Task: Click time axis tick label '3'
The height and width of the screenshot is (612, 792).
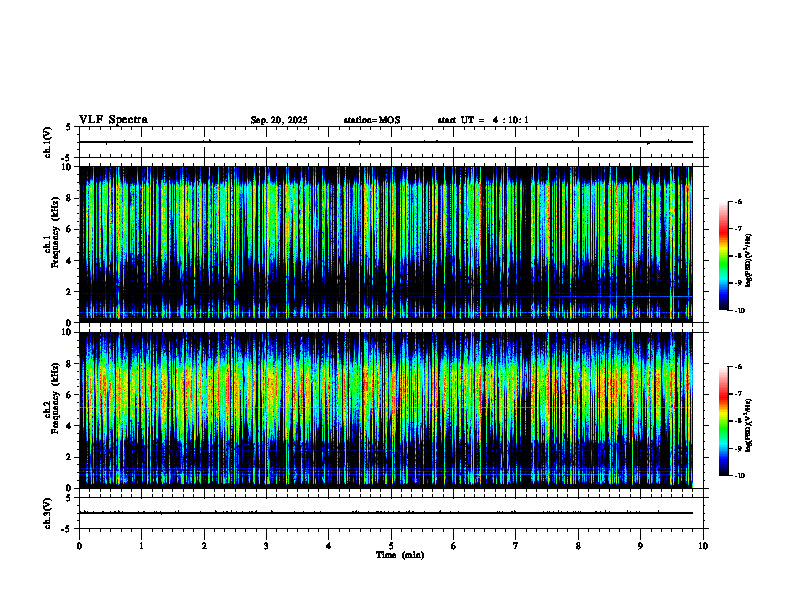Action: [x=266, y=546]
